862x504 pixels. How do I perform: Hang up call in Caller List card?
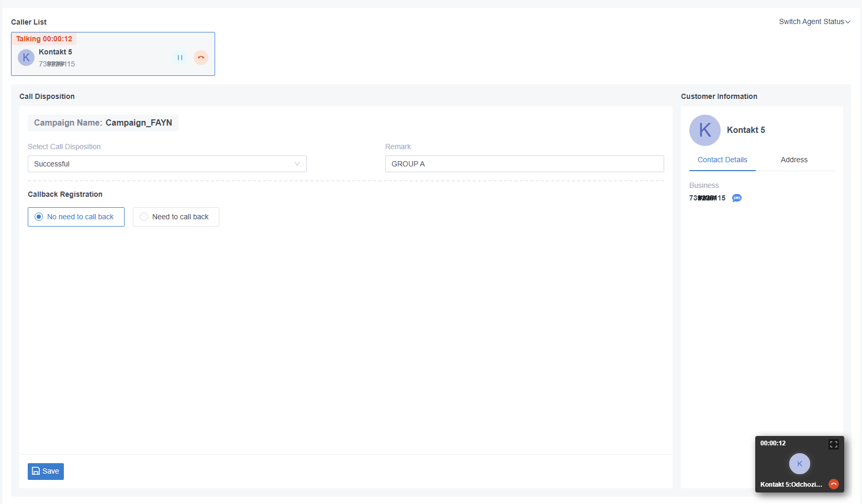[201, 58]
